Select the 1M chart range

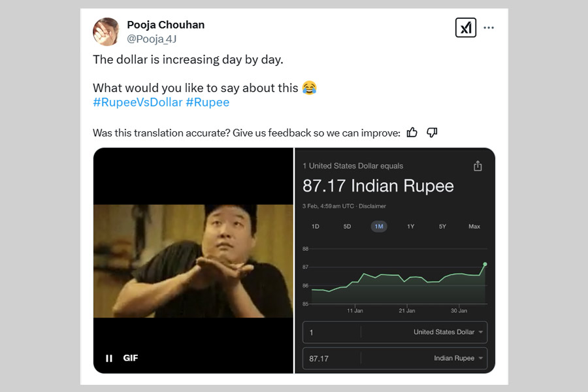(x=379, y=226)
